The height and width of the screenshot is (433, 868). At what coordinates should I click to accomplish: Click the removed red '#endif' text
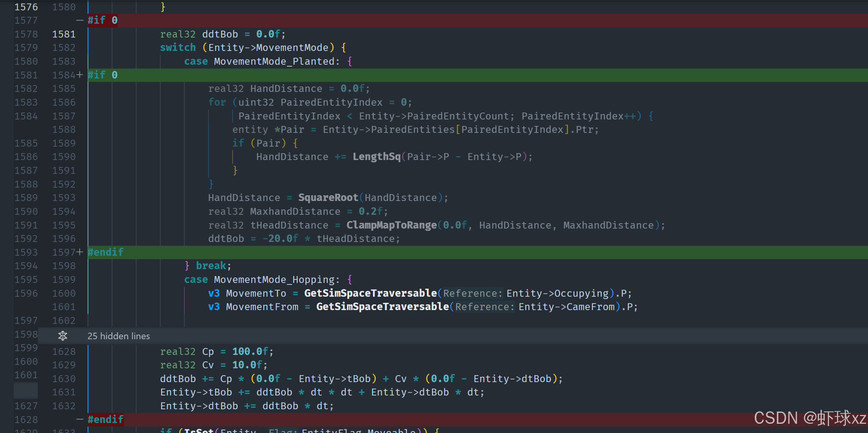[106, 420]
